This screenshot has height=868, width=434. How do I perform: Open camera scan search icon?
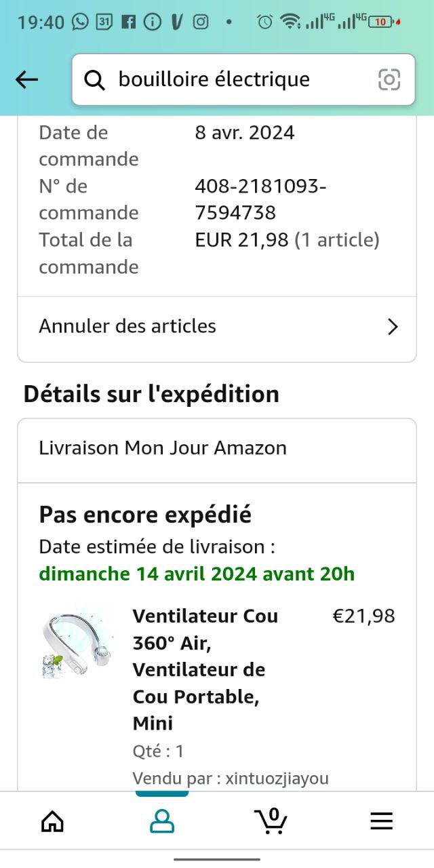tap(389, 80)
